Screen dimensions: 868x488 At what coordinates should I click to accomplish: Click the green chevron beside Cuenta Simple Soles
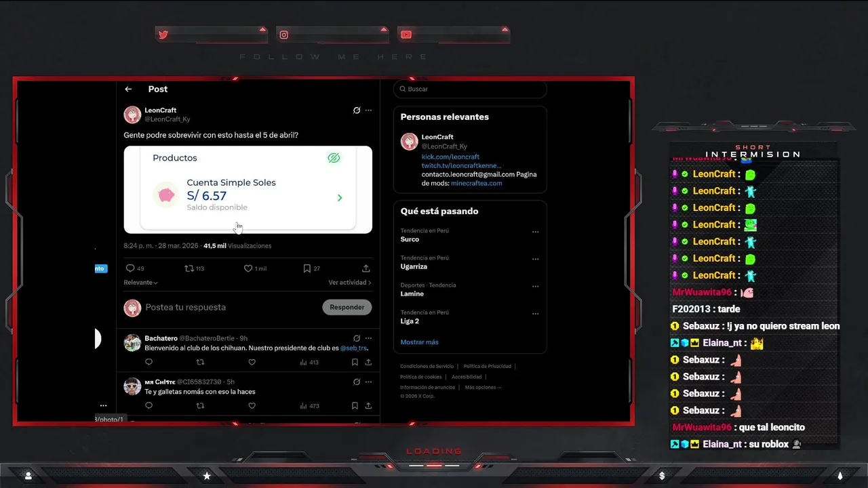(340, 198)
